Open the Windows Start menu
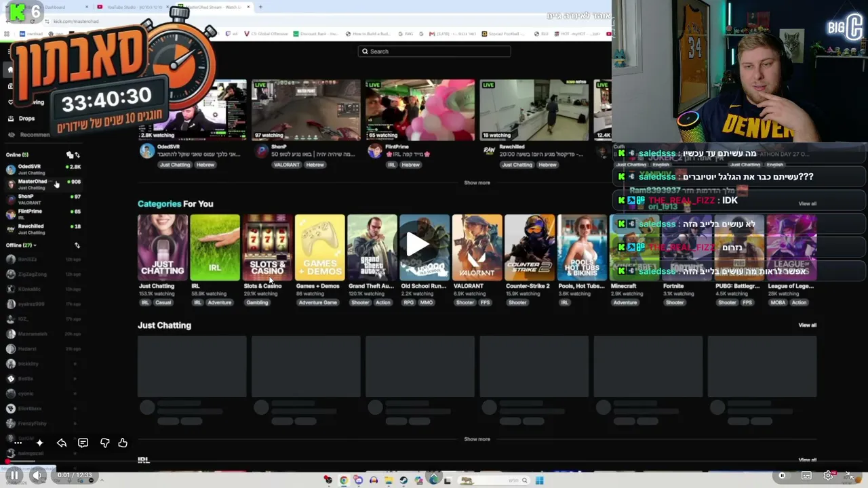 click(x=539, y=481)
